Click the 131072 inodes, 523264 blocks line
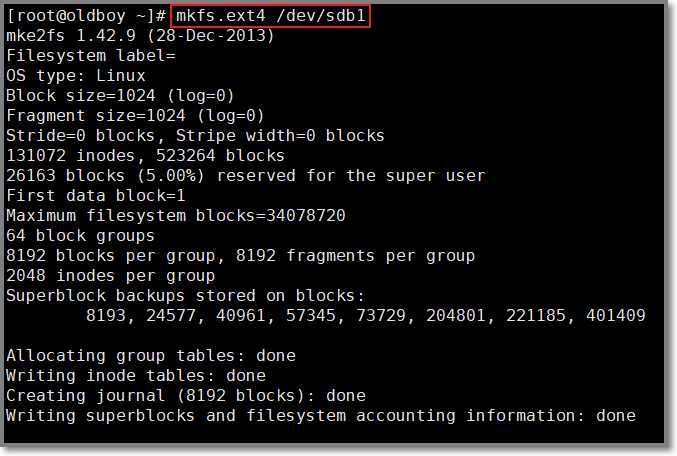 pyautogui.click(x=146, y=155)
